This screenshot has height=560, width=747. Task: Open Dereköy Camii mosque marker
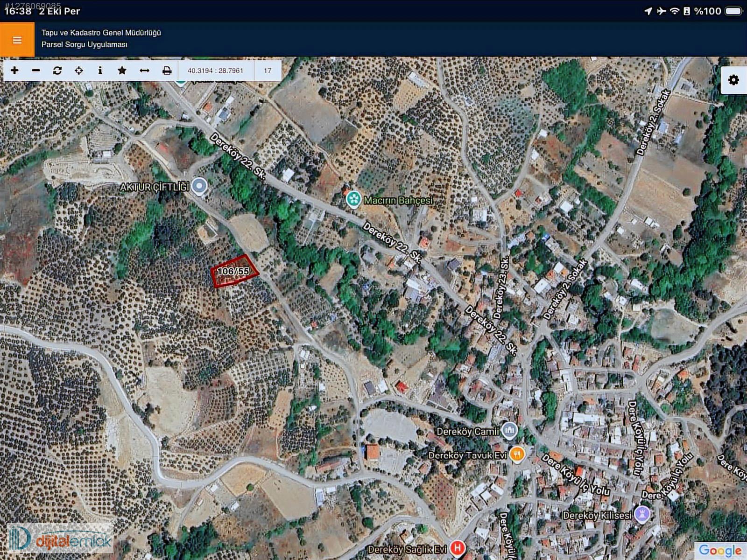point(509,431)
